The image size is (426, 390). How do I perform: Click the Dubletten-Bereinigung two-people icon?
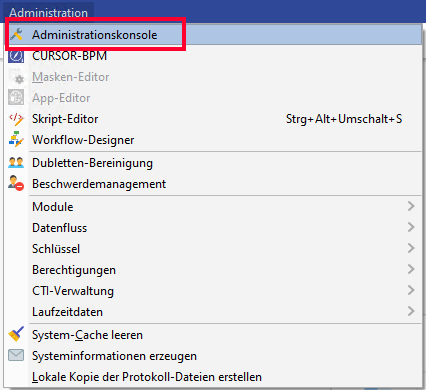click(x=16, y=163)
